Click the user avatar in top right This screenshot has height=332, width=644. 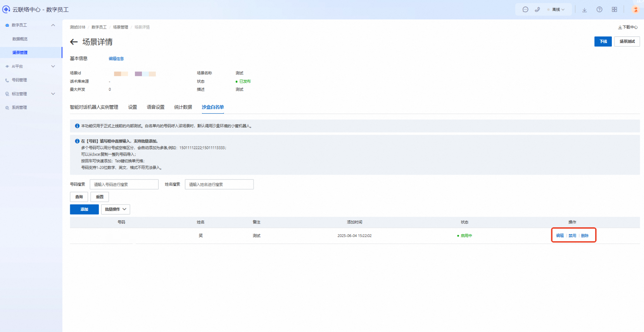635,9
